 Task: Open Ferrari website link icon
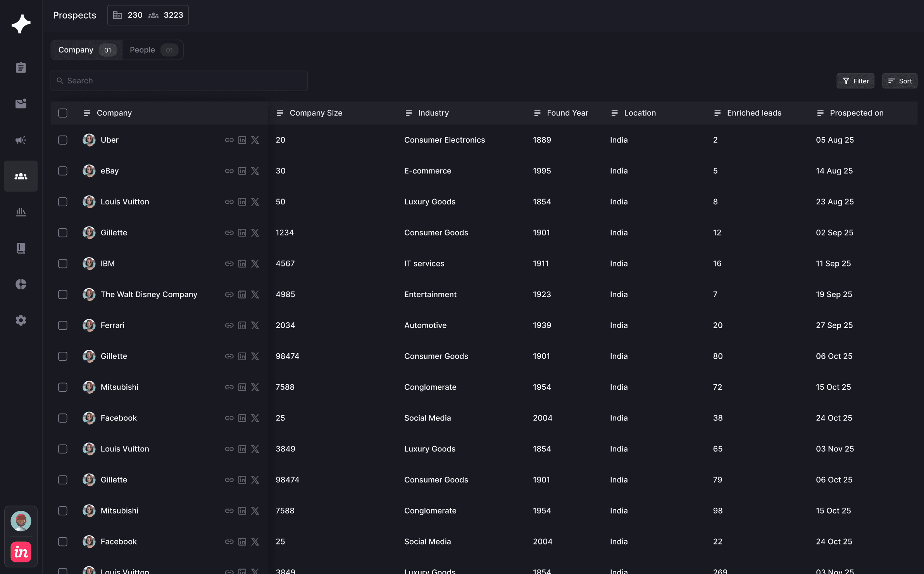coord(229,325)
